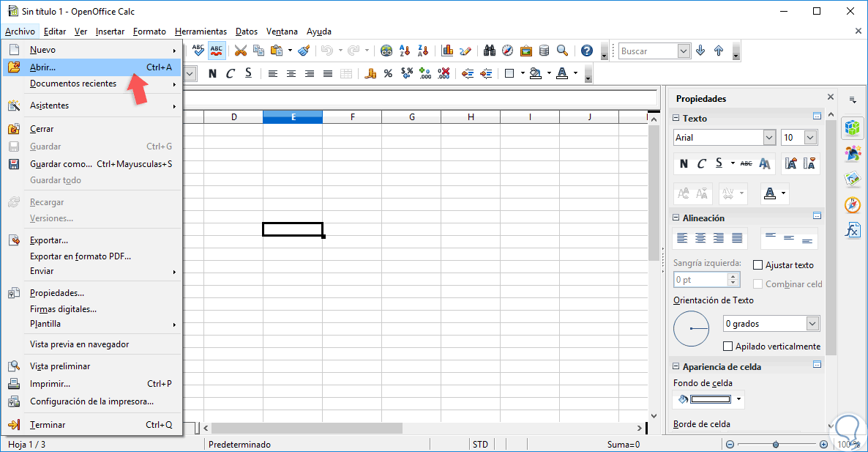
Task: Click the Cut scissors icon
Action: pyautogui.click(x=240, y=51)
